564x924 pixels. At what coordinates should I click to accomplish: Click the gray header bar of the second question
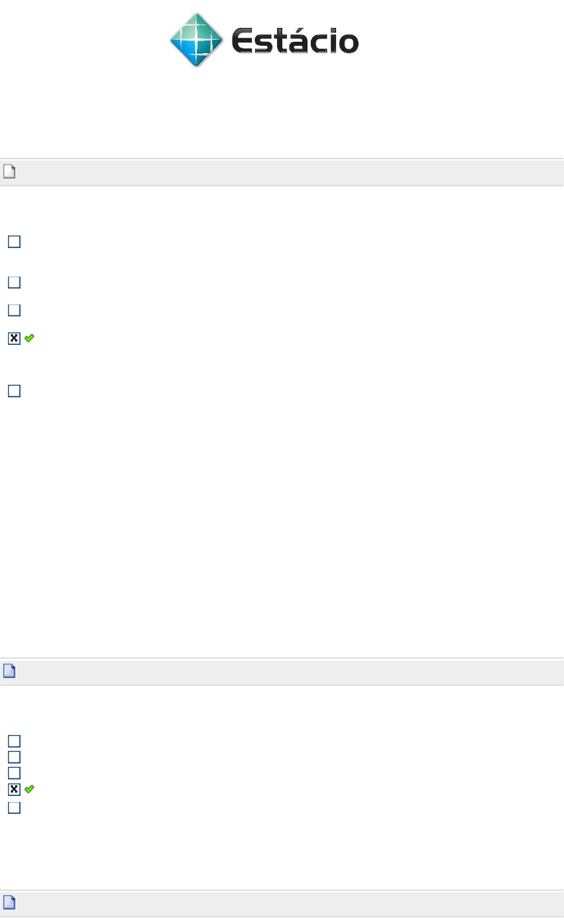(x=282, y=672)
